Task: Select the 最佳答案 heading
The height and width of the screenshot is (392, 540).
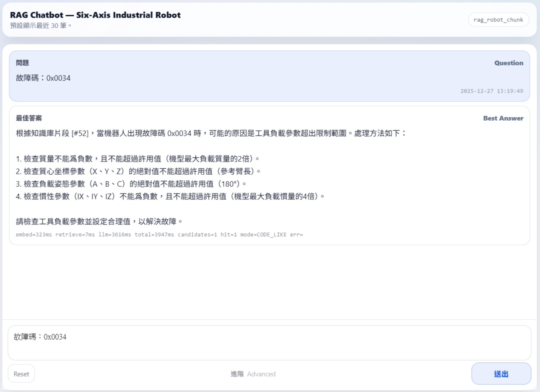Action: (29, 118)
